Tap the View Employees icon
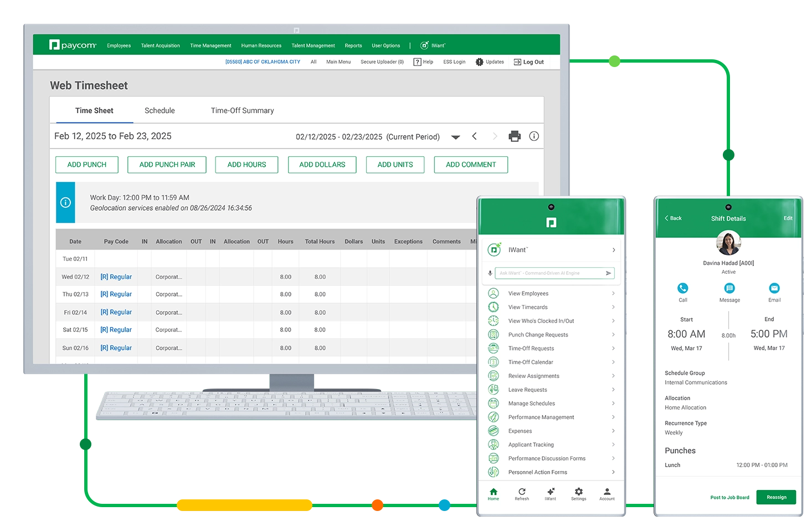This screenshot has height=521, width=812. click(494, 293)
